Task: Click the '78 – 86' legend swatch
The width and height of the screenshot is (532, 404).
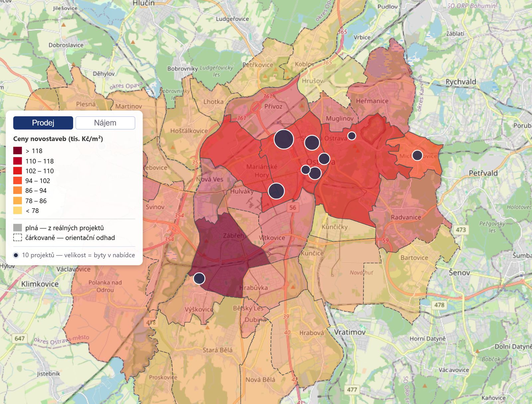Action: (18, 201)
